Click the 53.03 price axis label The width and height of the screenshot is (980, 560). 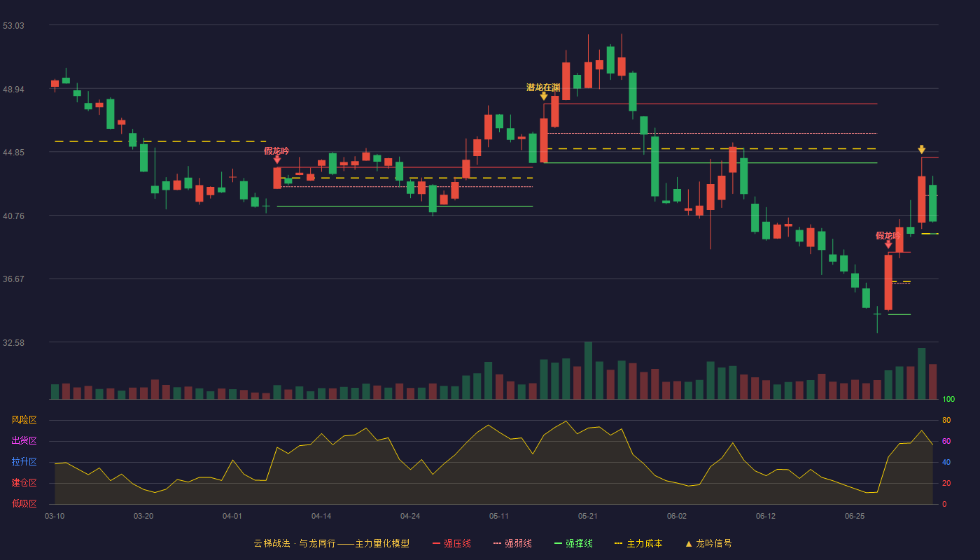click(13, 26)
